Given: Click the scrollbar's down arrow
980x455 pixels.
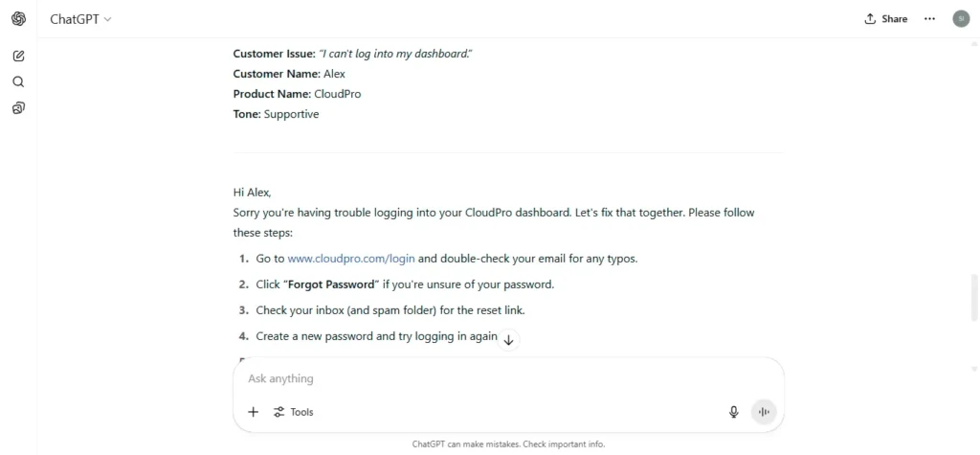Looking at the screenshot, I should click(x=973, y=369).
